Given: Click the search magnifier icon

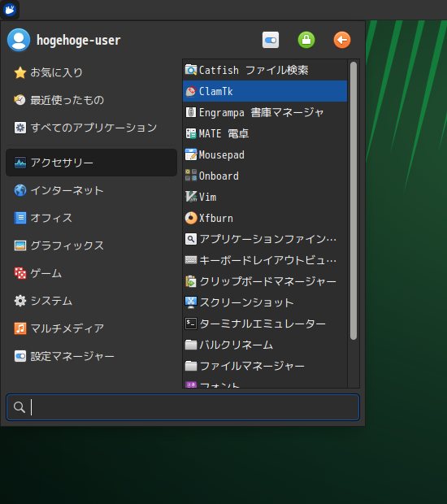Looking at the screenshot, I should coord(20,407).
